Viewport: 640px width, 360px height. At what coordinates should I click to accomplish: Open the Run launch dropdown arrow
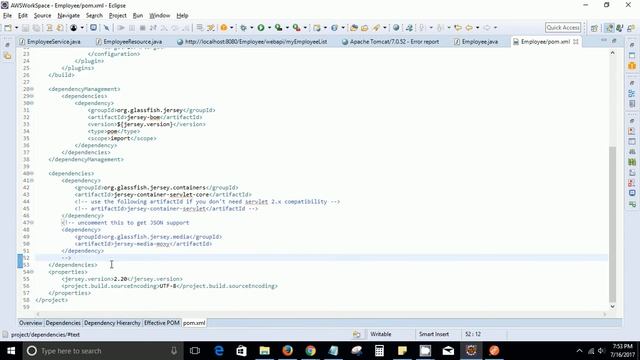click(269, 28)
